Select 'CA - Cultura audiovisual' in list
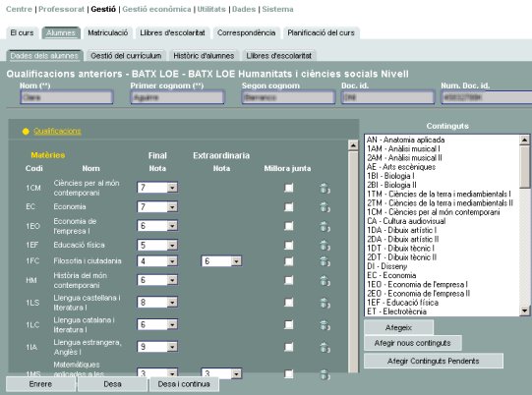 click(x=406, y=221)
